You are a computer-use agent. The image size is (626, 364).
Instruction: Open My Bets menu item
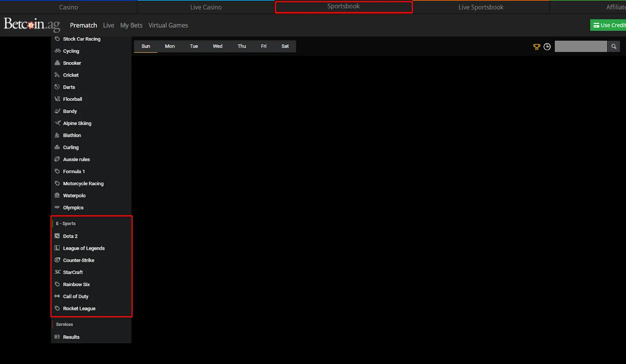[131, 25]
